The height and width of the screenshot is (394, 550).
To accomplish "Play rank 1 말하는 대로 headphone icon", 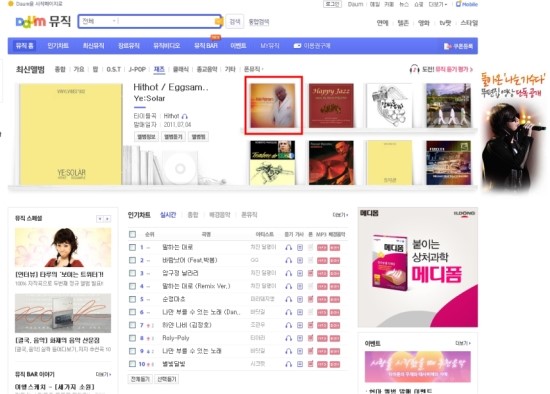I will point(288,247).
